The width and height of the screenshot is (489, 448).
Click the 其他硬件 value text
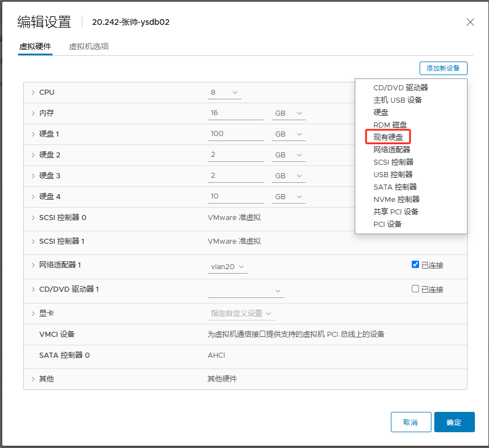tap(222, 379)
